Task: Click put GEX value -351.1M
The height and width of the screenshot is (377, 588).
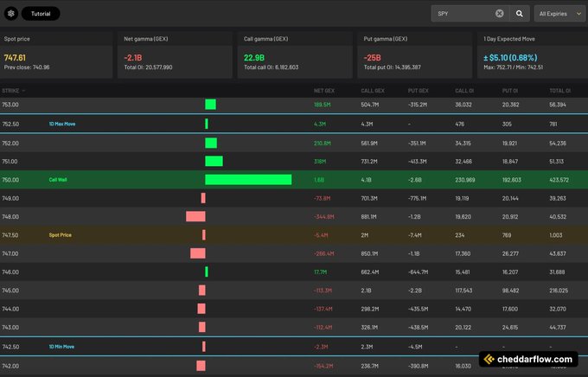Action: point(417,144)
